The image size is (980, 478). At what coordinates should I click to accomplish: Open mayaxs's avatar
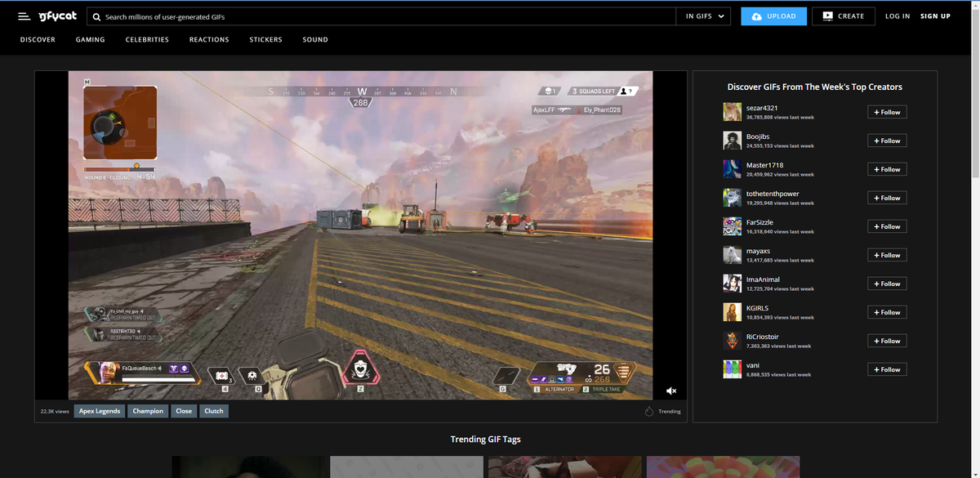(x=732, y=255)
